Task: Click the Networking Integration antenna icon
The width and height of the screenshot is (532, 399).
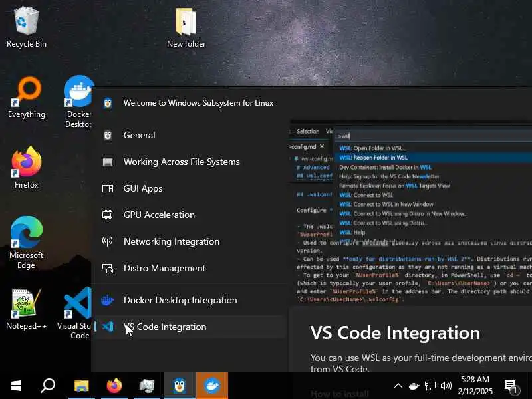Action: [x=108, y=241]
